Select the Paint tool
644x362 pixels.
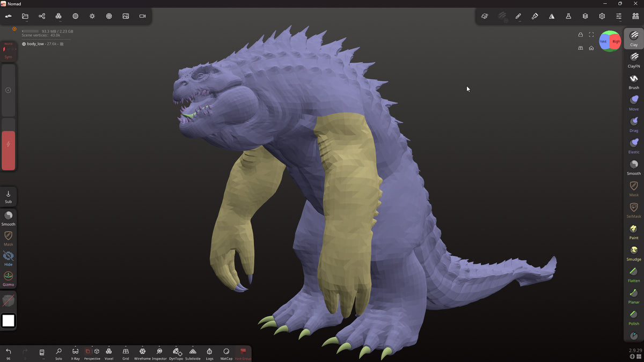pyautogui.click(x=634, y=232)
